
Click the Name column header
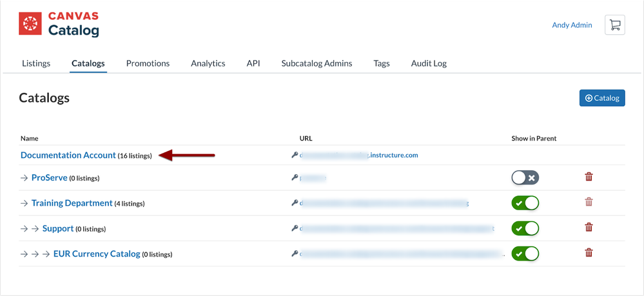pyautogui.click(x=29, y=138)
